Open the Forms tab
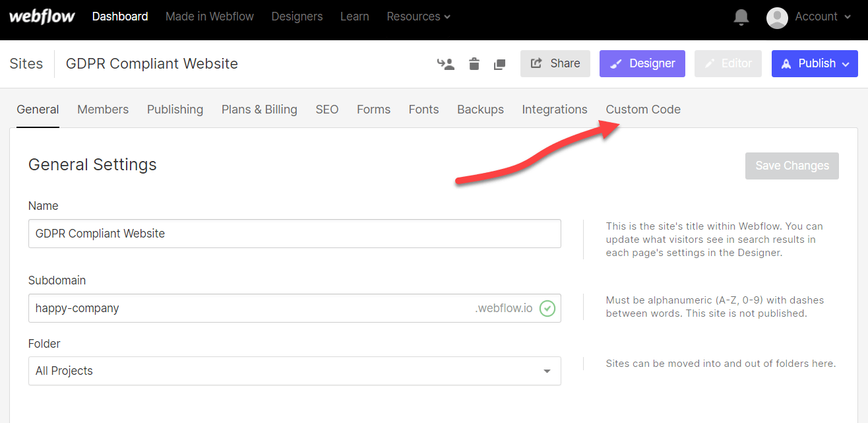 (x=374, y=110)
